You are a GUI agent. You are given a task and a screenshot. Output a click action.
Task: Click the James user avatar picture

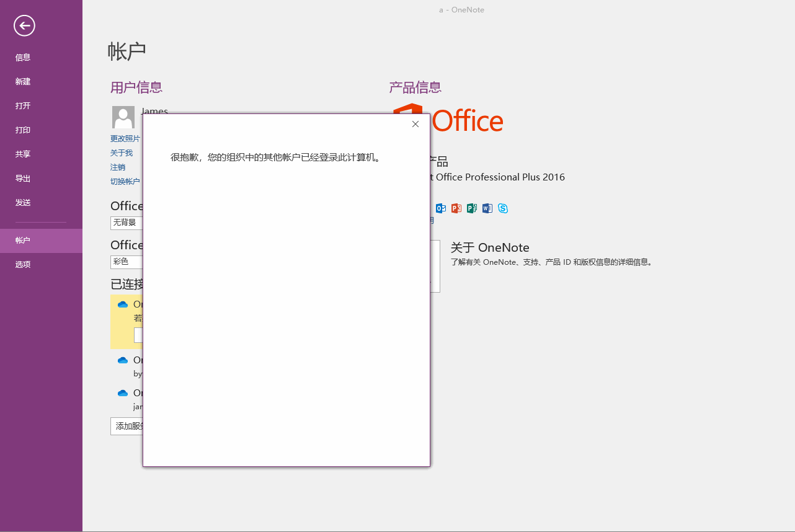coord(123,117)
